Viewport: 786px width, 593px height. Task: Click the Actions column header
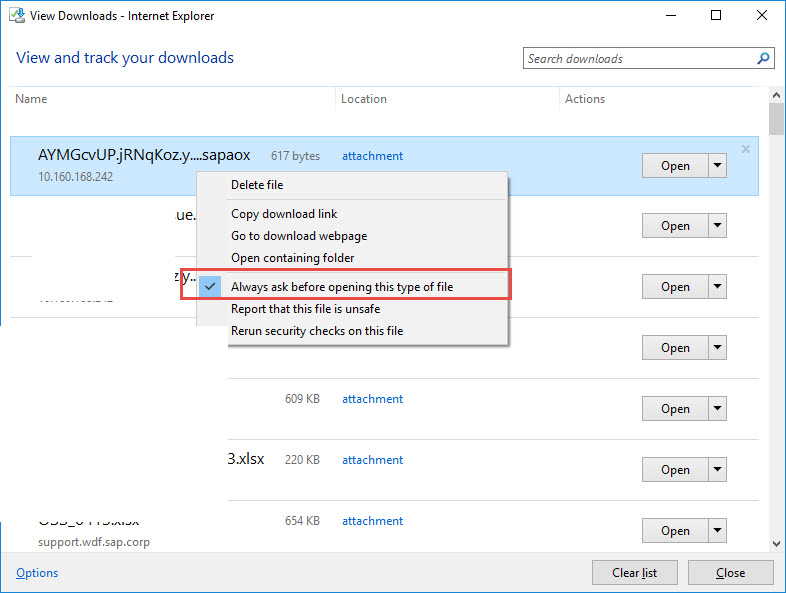click(585, 99)
